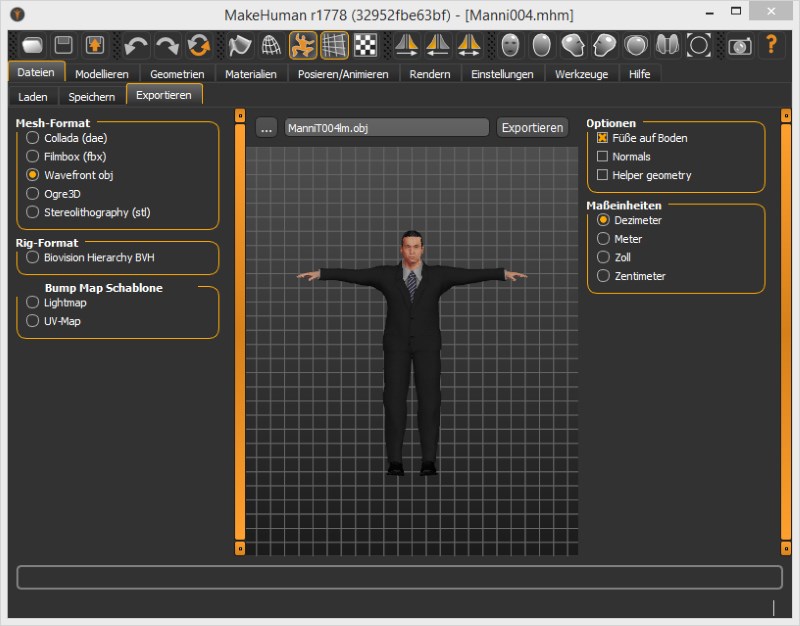The image size is (800, 626).
Task: Open the Werkzeuge tab
Action: click(582, 74)
